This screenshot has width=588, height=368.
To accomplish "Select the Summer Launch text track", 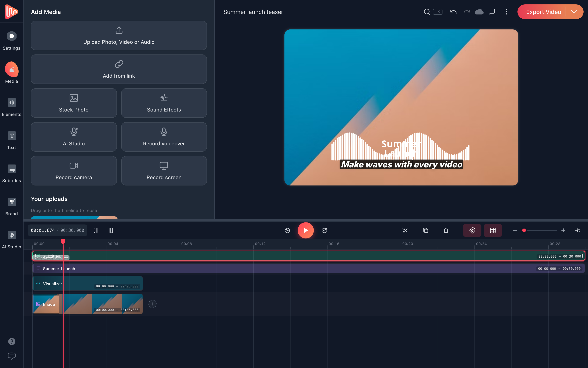I will pos(309,268).
